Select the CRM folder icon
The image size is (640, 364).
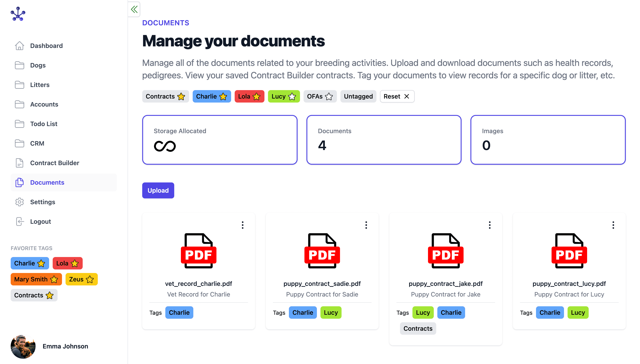20,143
